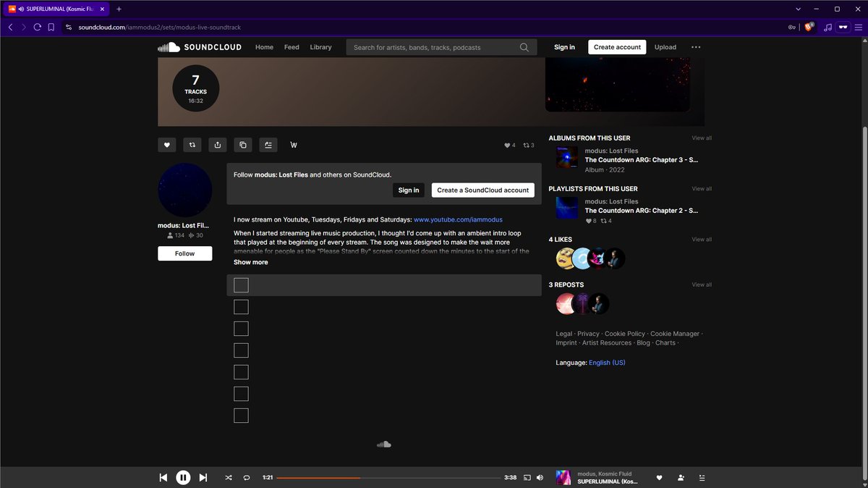The width and height of the screenshot is (868, 488).
Task: Skip to the next track
Action: coord(203,477)
